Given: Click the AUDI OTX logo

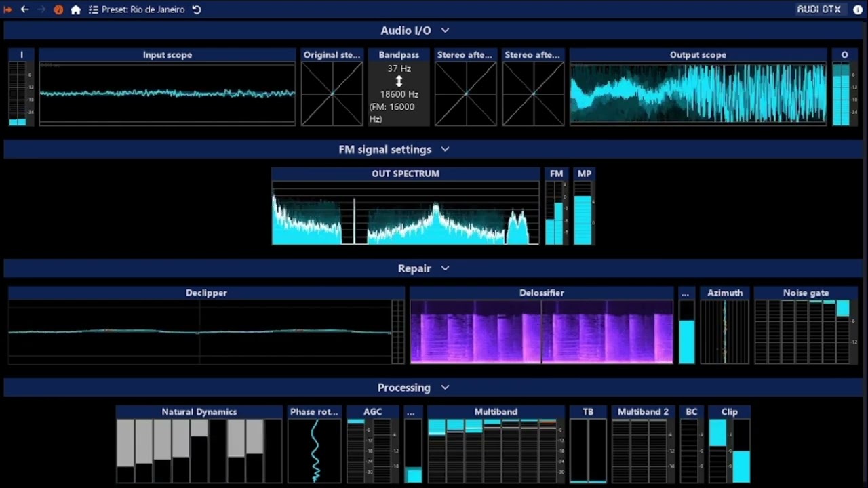Looking at the screenshot, I should point(818,9).
